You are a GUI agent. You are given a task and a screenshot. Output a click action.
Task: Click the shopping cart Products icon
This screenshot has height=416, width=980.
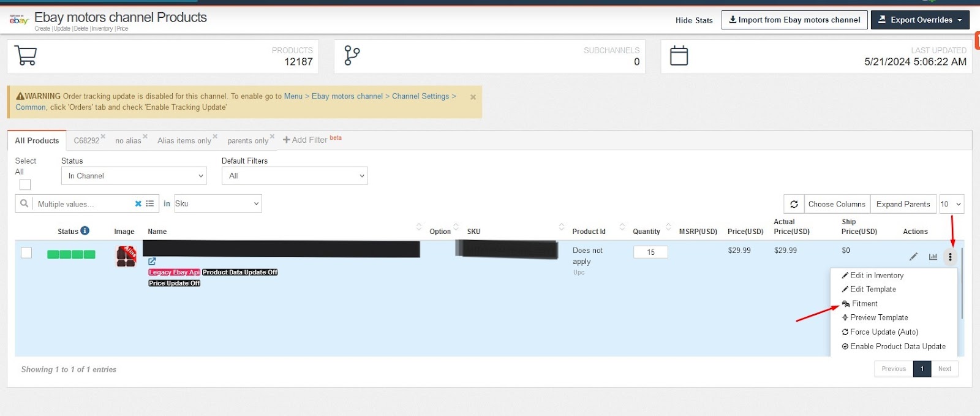tap(26, 56)
